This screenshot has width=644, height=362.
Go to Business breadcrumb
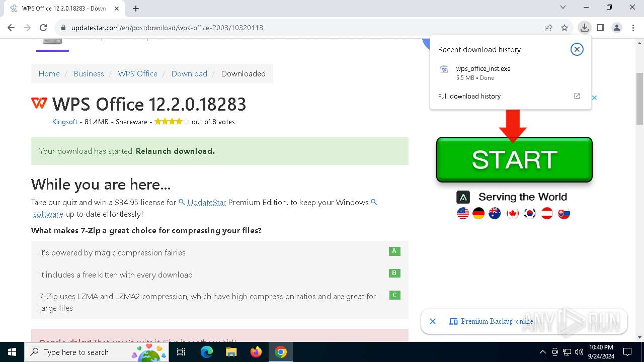point(89,73)
